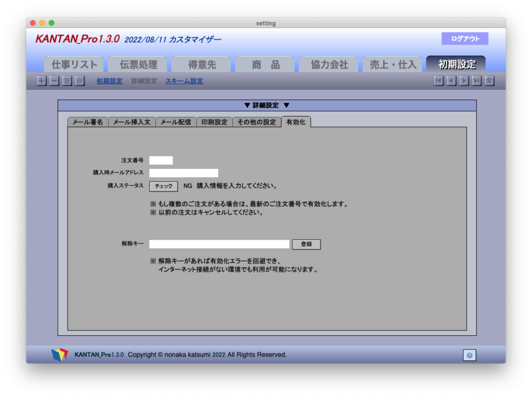The width and height of the screenshot is (532, 398).
Task: Click the KANTAN_Pro1.3.0 title in header
Action: point(77,39)
